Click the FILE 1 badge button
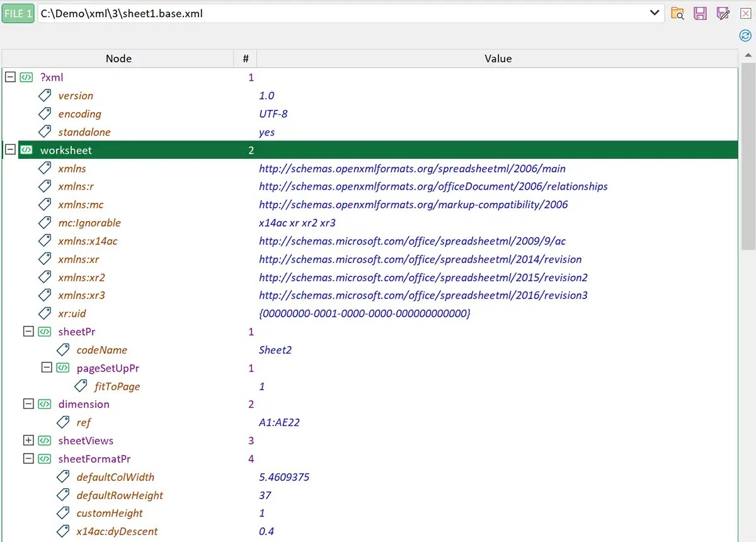756x542 pixels. pos(18,13)
